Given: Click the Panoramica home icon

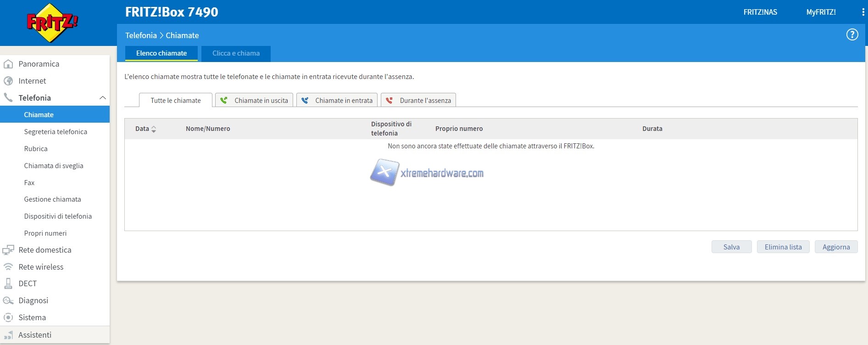Looking at the screenshot, I should click(x=8, y=64).
